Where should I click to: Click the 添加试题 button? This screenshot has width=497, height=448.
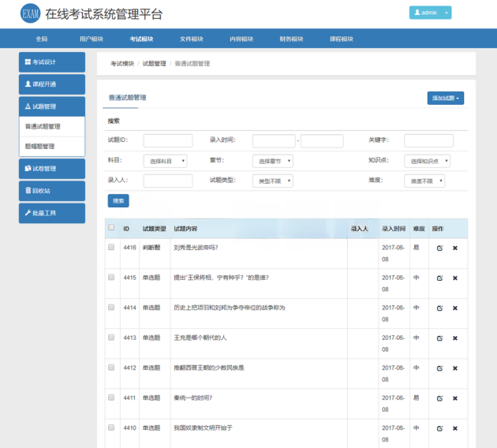tap(446, 98)
